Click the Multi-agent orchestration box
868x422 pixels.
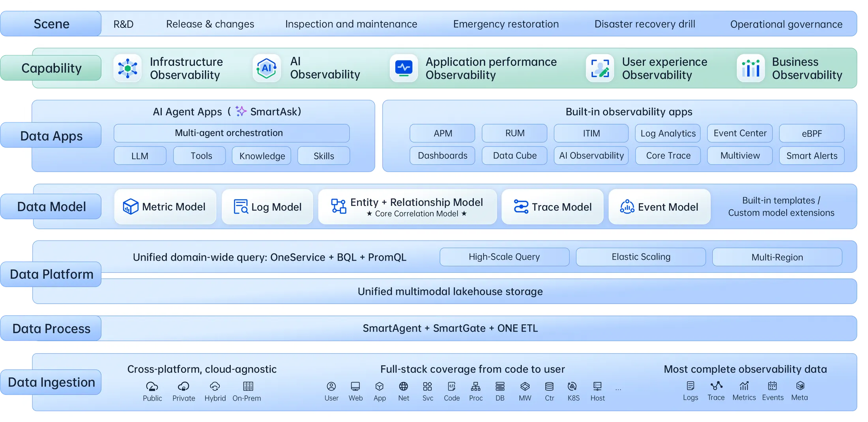click(x=232, y=133)
